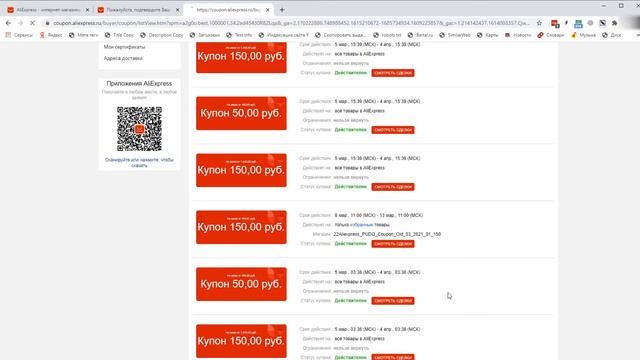The height and width of the screenshot is (360, 640).
Task: Open the SimilarWeb bookmark
Action: click(x=455, y=35)
